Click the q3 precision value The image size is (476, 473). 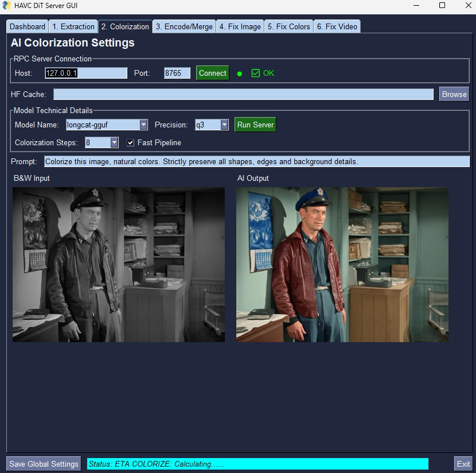coord(208,125)
